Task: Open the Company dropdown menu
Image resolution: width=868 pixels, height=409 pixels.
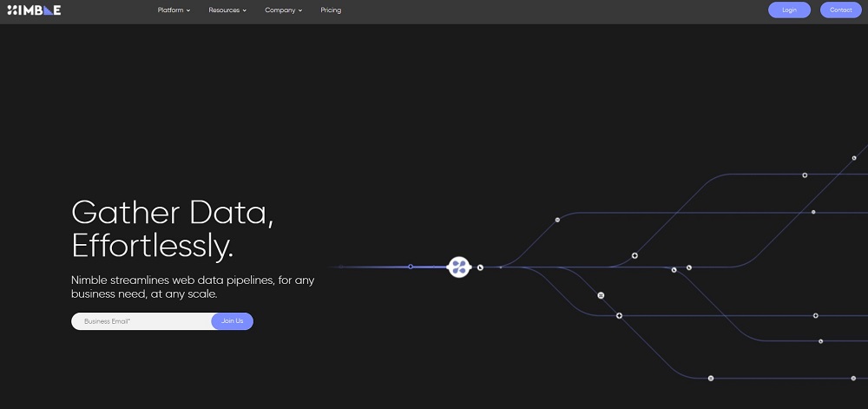Action: point(284,10)
